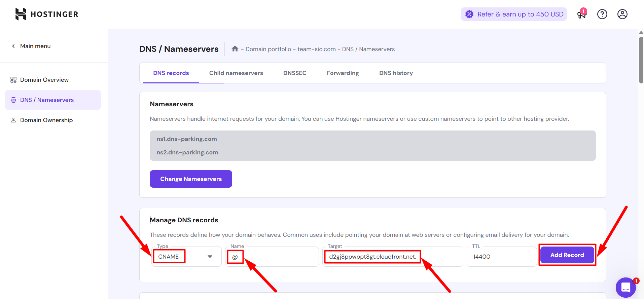Click the ns2.dns-parking.com nameserver text
The height and width of the screenshot is (299, 644).
tap(187, 152)
